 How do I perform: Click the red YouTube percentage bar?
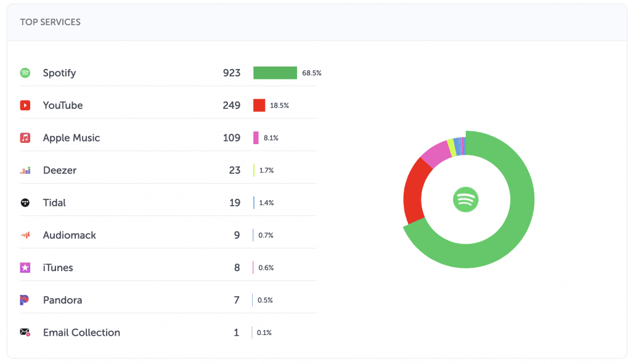(259, 105)
